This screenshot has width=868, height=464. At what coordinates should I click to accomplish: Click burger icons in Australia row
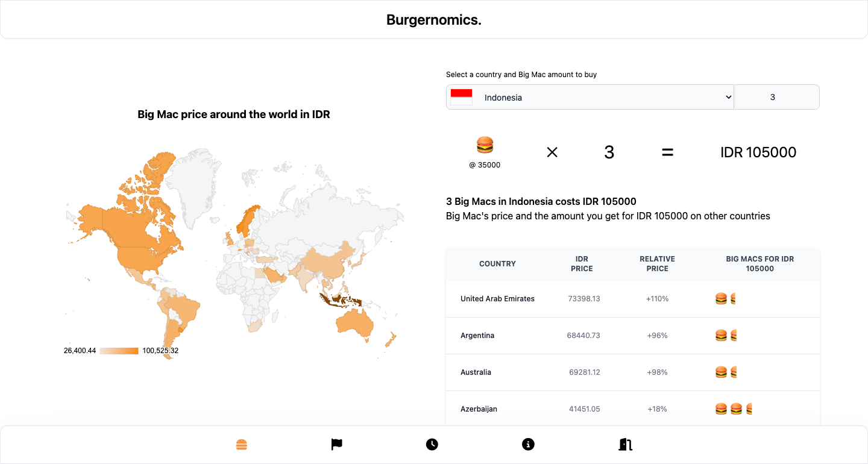[726, 372]
